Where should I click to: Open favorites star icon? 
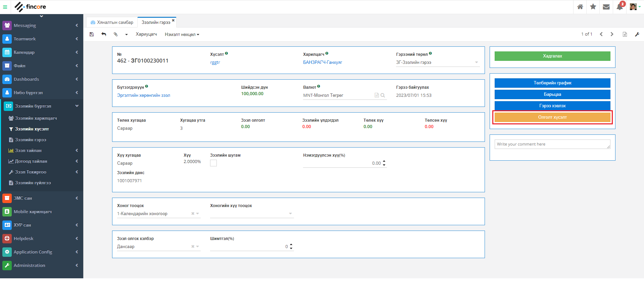[x=593, y=7]
